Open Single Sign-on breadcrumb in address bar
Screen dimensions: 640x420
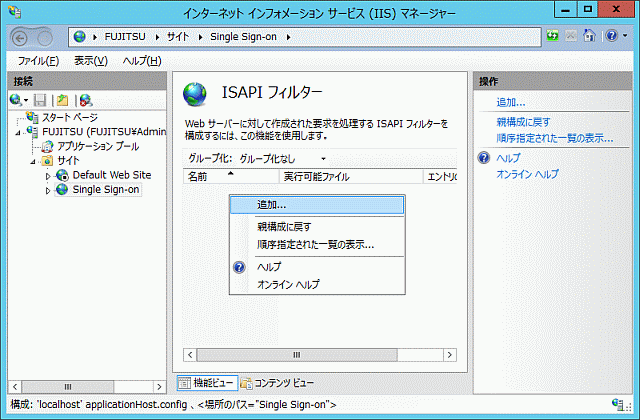(243, 37)
